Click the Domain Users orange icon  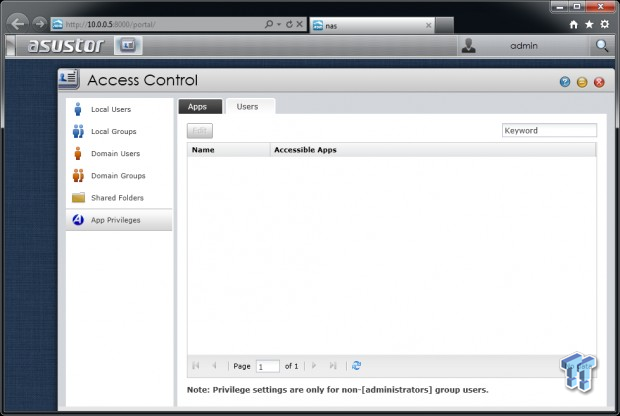click(78, 153)
